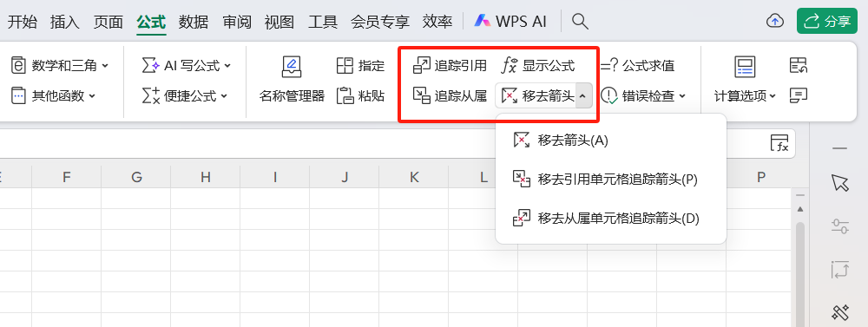Click the sidebar design tools icon

(839, 312)
